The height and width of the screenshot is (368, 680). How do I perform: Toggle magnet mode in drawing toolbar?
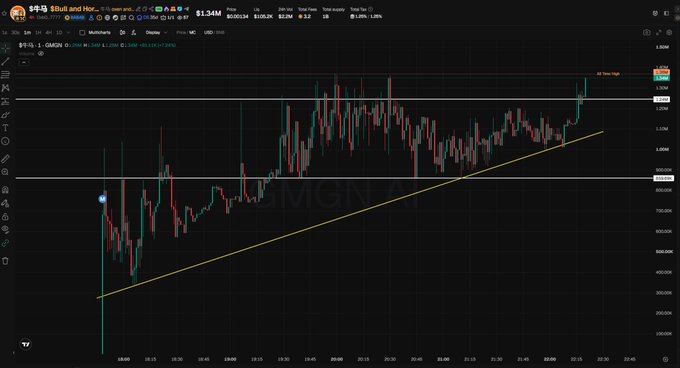[5, 189]
